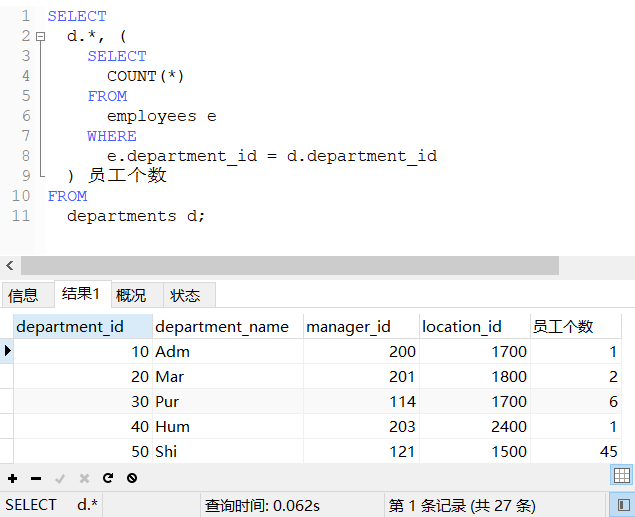Click the department_name column header
Screen dimensions: 635x517
(x=222, y=326)
